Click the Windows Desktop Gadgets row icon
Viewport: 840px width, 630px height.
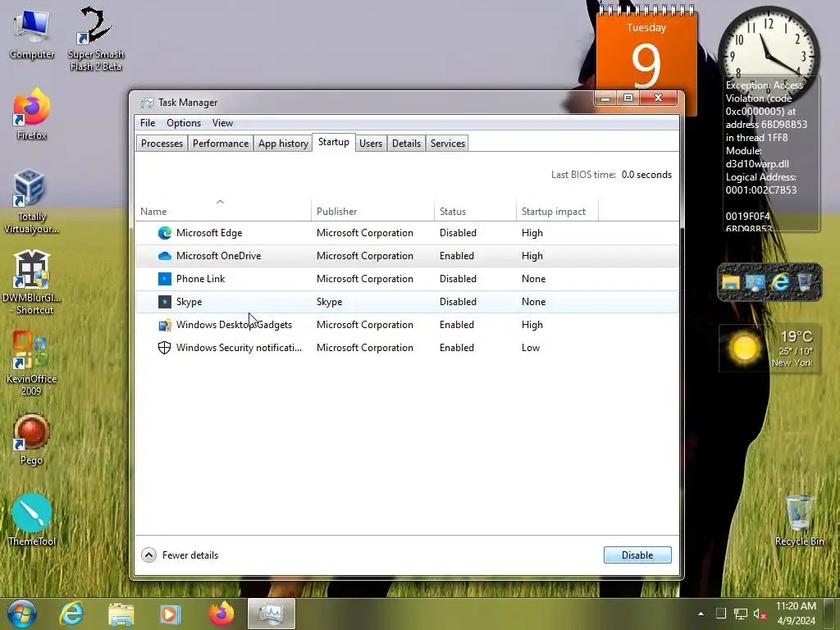pos(164,325)
